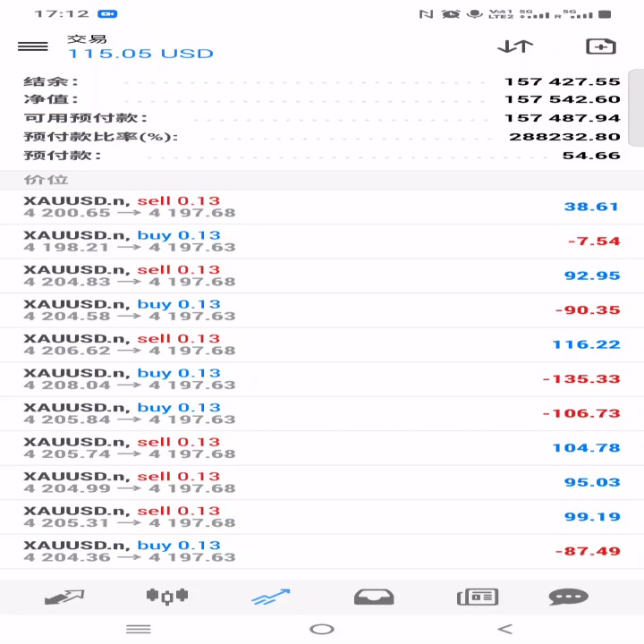Screen dimensions: 644x644
Task: Select sell position opened at 4 204.99
Action: click(x=322, y=483)
